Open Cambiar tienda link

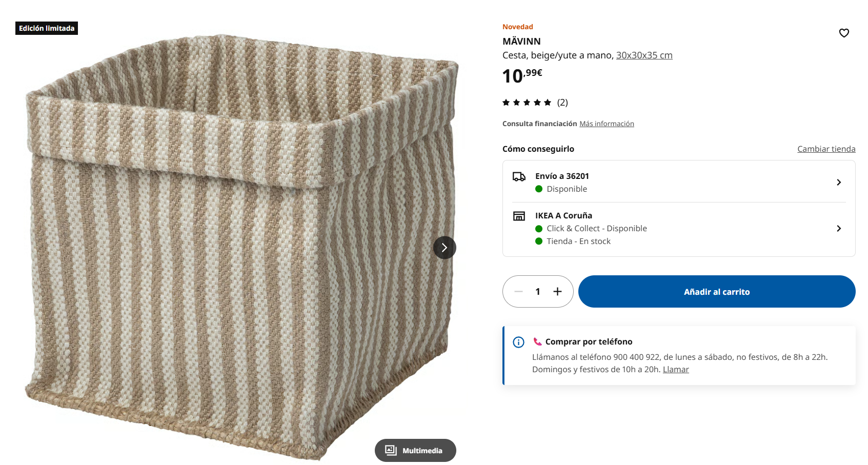pyautogui.click(x=826, y=149)
